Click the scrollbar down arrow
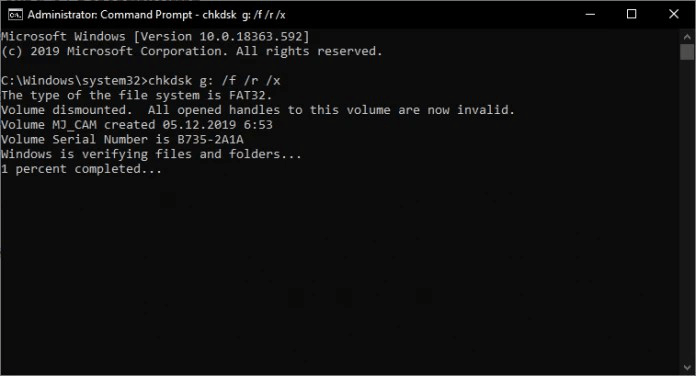 click(x=687, y=368)
